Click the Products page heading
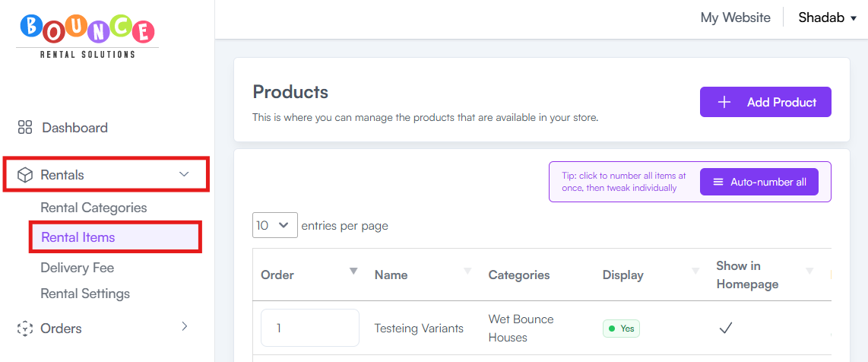 (x=290, y=92)
